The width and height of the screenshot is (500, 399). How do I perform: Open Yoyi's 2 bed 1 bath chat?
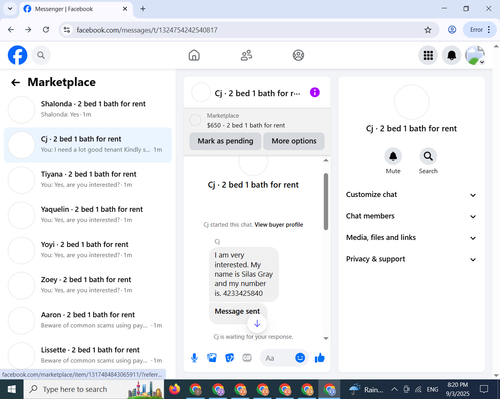tap(88, 250)
